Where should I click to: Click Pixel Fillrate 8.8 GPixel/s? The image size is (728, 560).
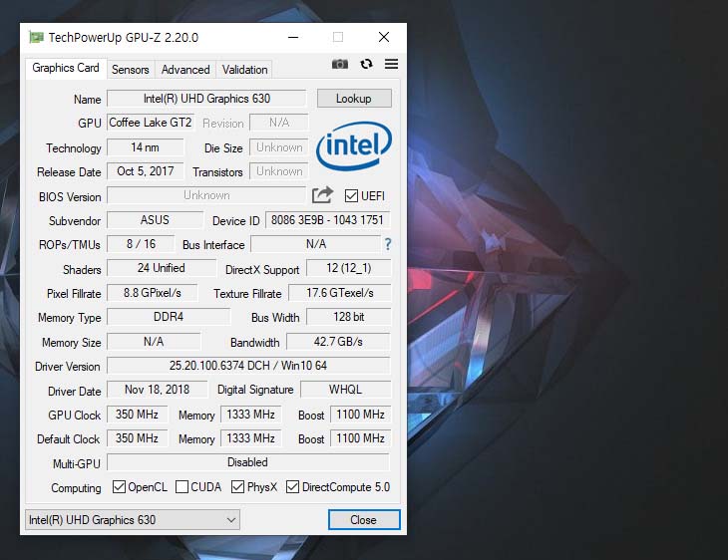point(153,293)
